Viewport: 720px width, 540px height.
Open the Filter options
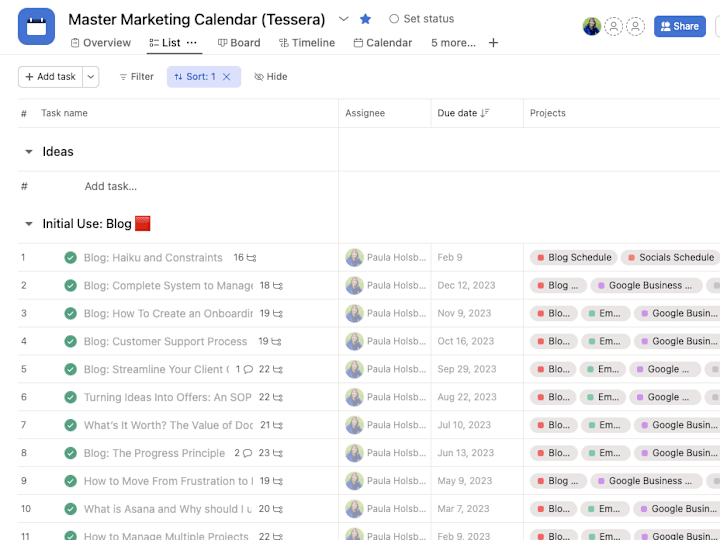tap(136, 77)
